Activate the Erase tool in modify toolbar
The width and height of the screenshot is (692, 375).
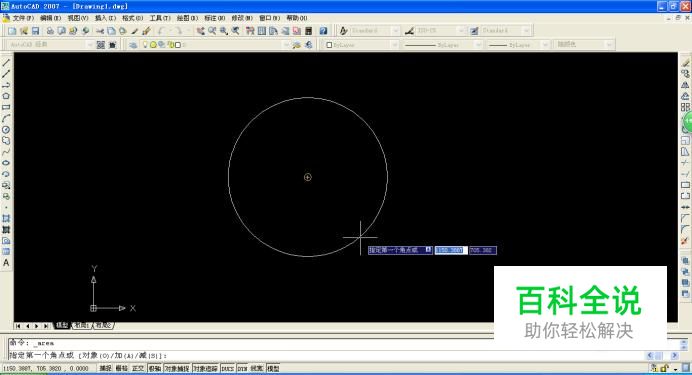coord(685,63)
